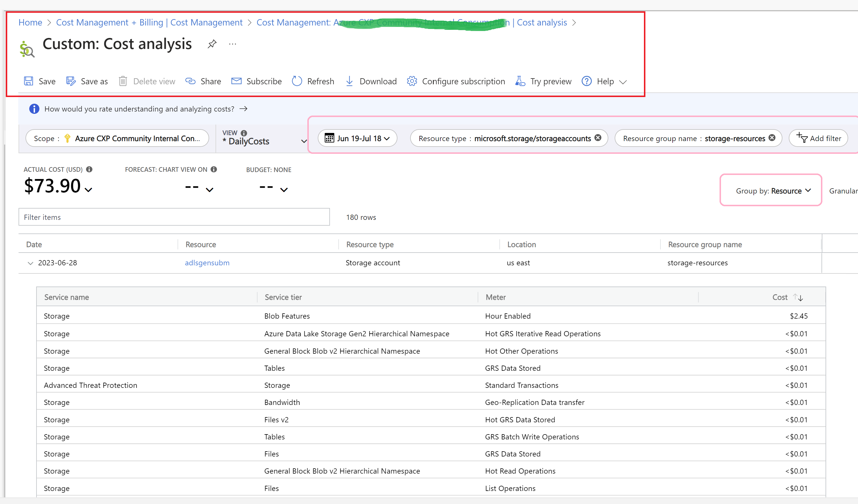
Task: Click the calendar icon in date range
Action: pyautogui.click(x=329, y=138)
